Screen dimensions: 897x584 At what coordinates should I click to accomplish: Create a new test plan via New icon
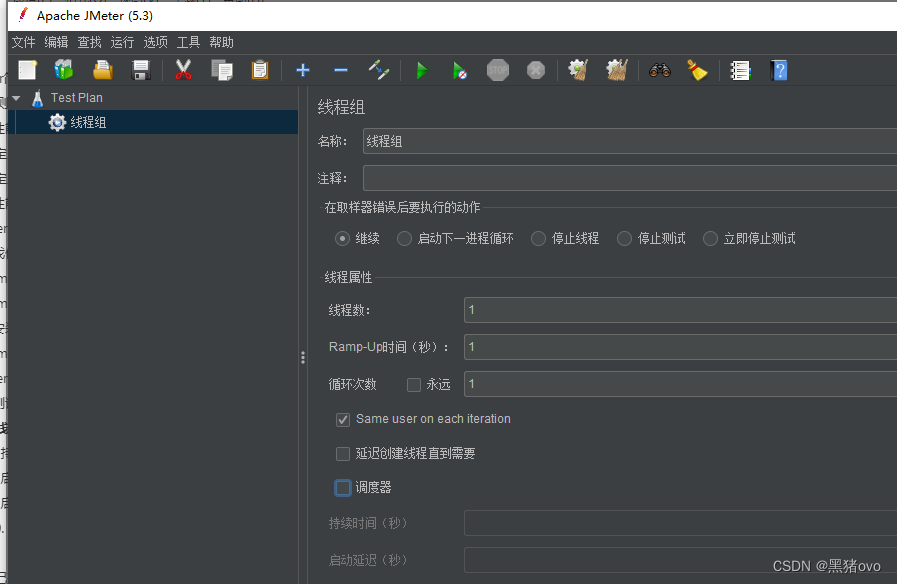tap(27, 70)
